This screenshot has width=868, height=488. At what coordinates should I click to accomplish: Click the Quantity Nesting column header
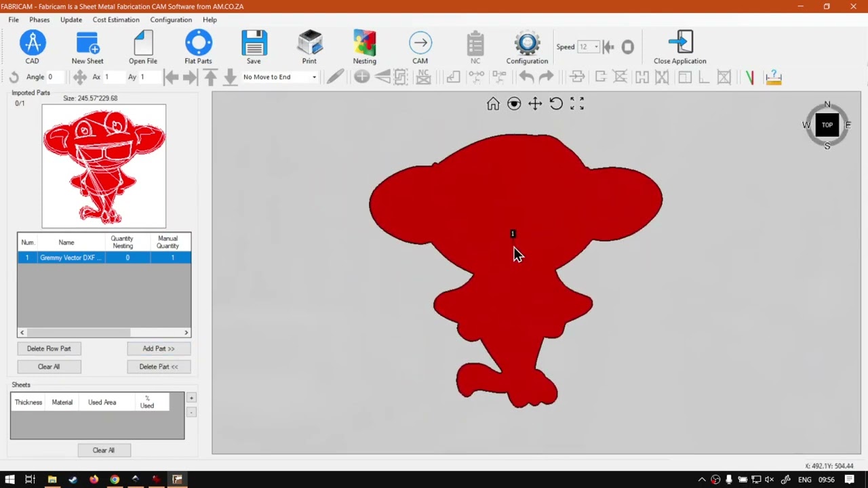[x=122, y=242]
